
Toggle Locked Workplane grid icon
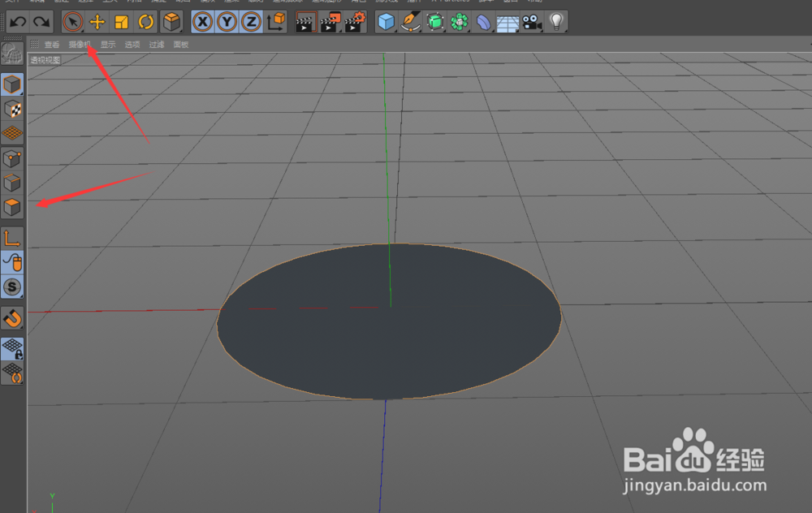pos(12,348)
